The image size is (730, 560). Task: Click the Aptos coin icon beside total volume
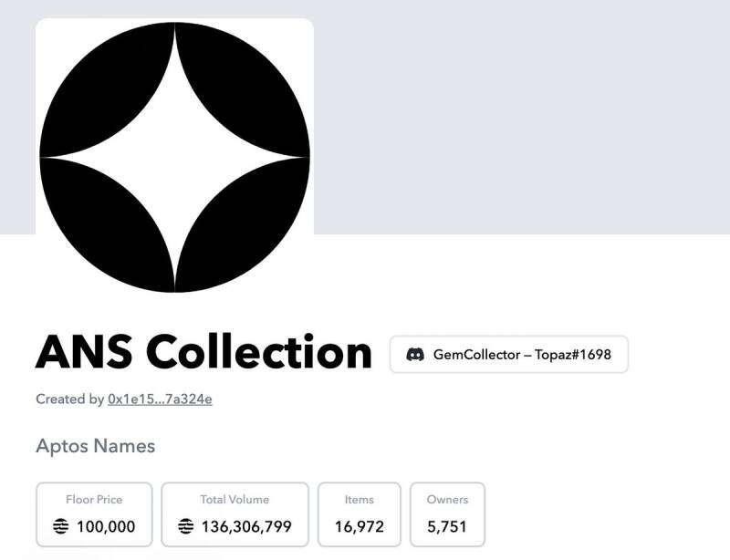[x=186, y=526]
